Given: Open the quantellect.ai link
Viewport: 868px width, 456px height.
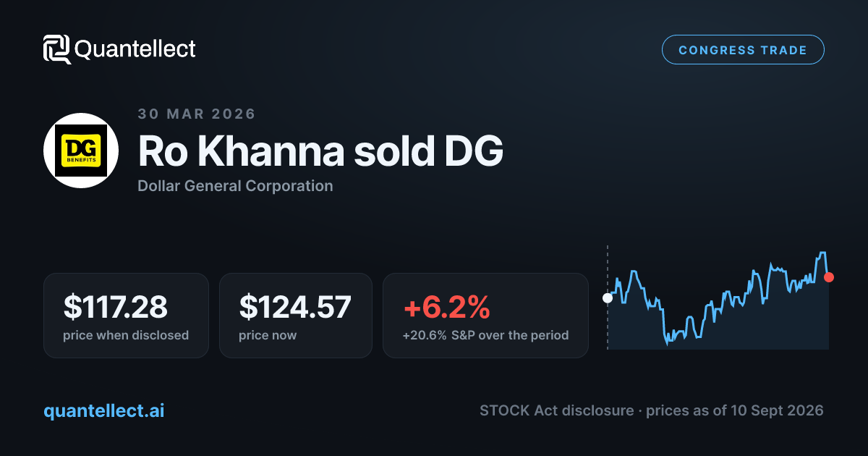Looking at the screenshot, I should 104,410.
